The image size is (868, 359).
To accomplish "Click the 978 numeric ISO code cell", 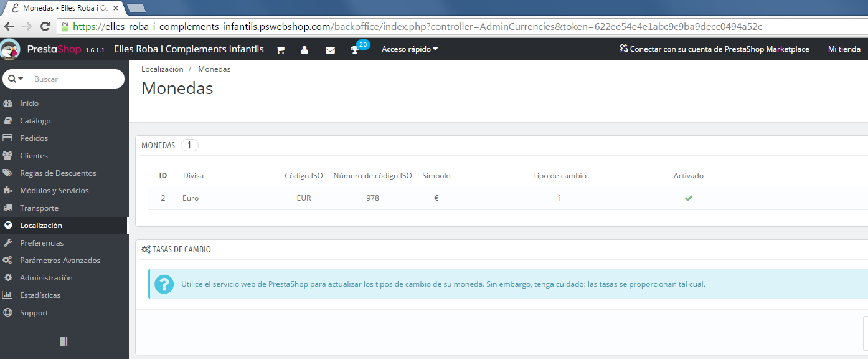I will [372, 198].
